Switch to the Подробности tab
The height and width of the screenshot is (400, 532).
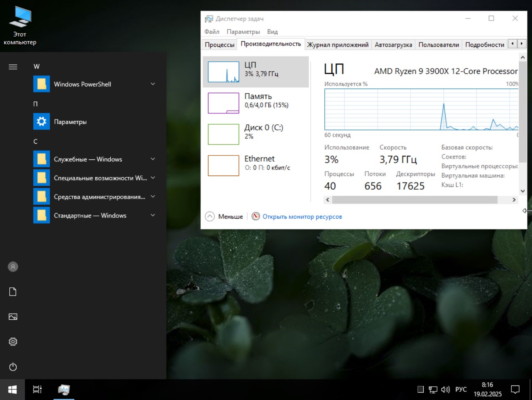coord(485,45)
